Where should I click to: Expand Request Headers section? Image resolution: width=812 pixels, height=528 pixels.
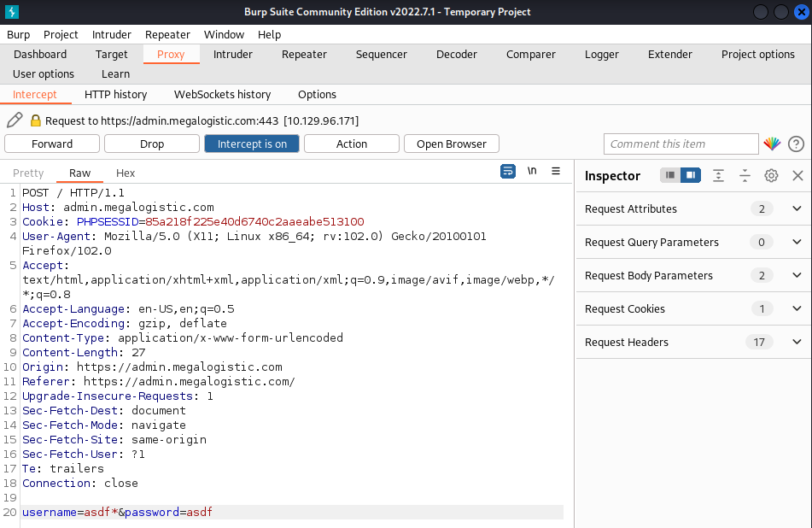tap(797, 342)
